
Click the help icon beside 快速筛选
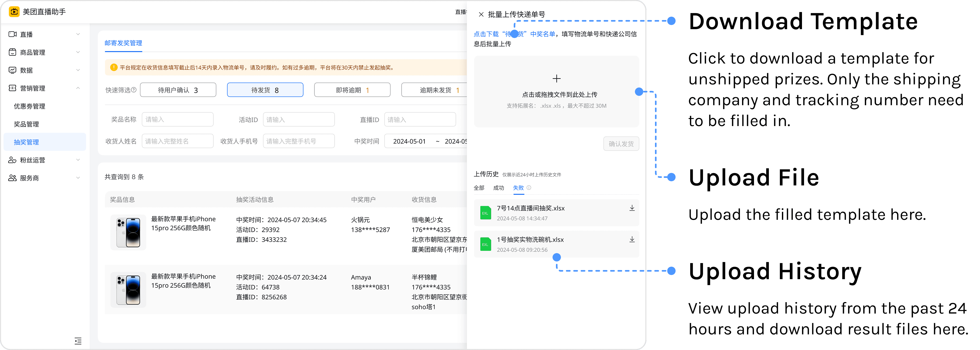[134, 90]
